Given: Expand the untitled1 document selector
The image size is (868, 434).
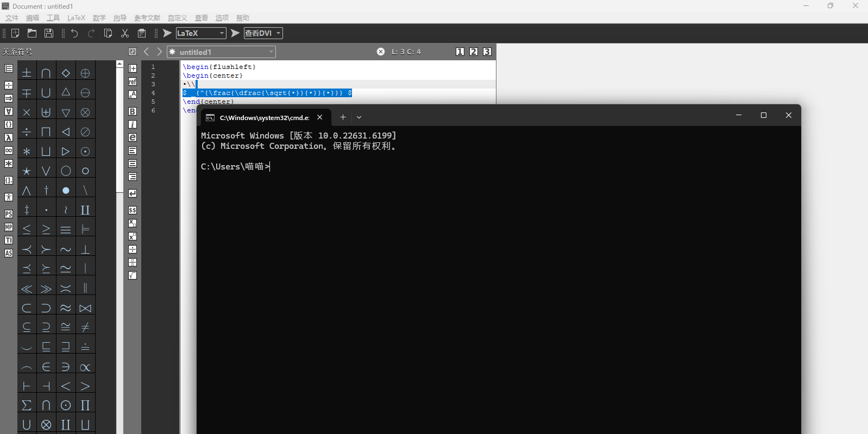Looking at the screenshot, I should pyautogui.click(x=271, y=52).
